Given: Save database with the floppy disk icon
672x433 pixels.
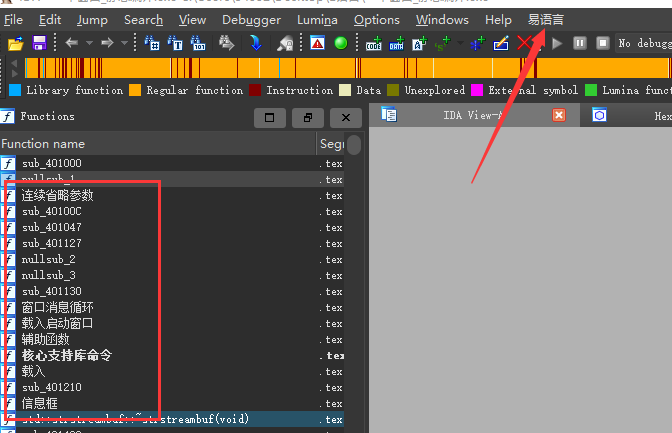Looking at the screenshot, I should tap(39, 43).
